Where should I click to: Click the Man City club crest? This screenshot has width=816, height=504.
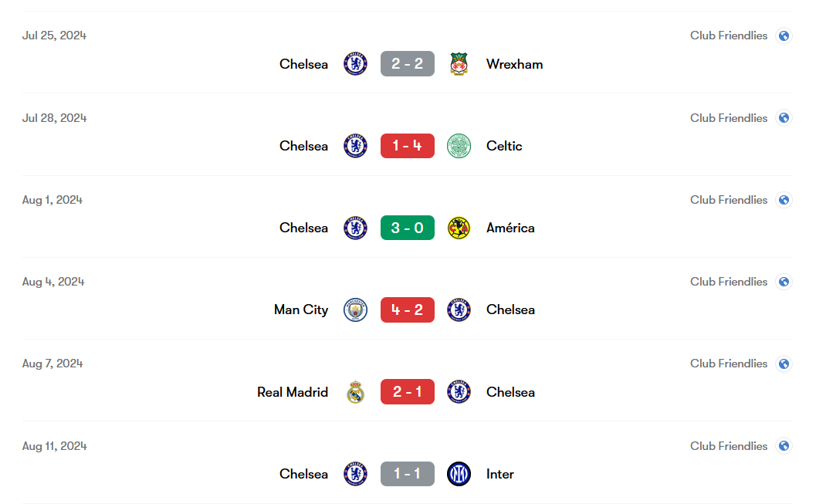pyautogui.click(x=355, y=310)
